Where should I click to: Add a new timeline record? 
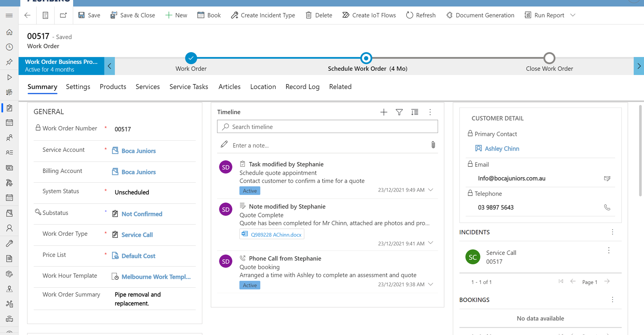click(x=384, y=112)
